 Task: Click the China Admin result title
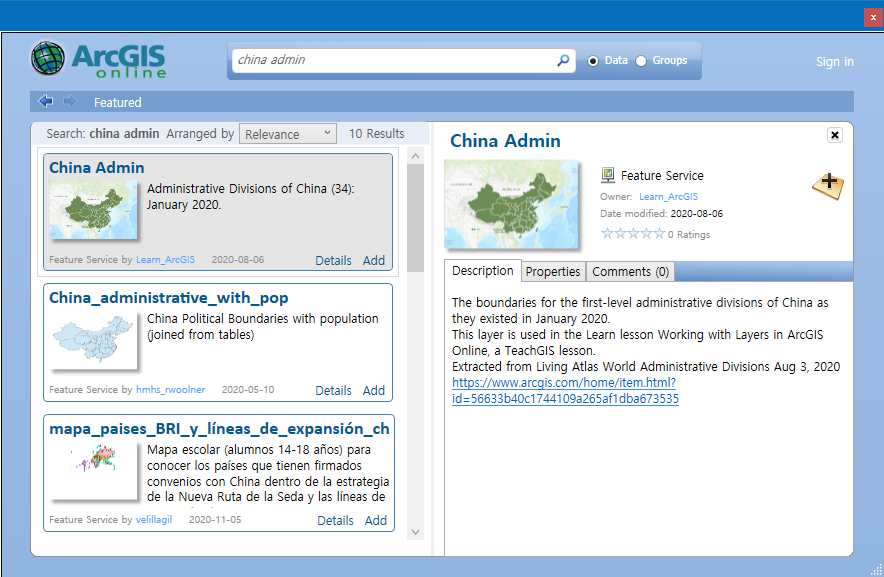click(x=96, y=168)
